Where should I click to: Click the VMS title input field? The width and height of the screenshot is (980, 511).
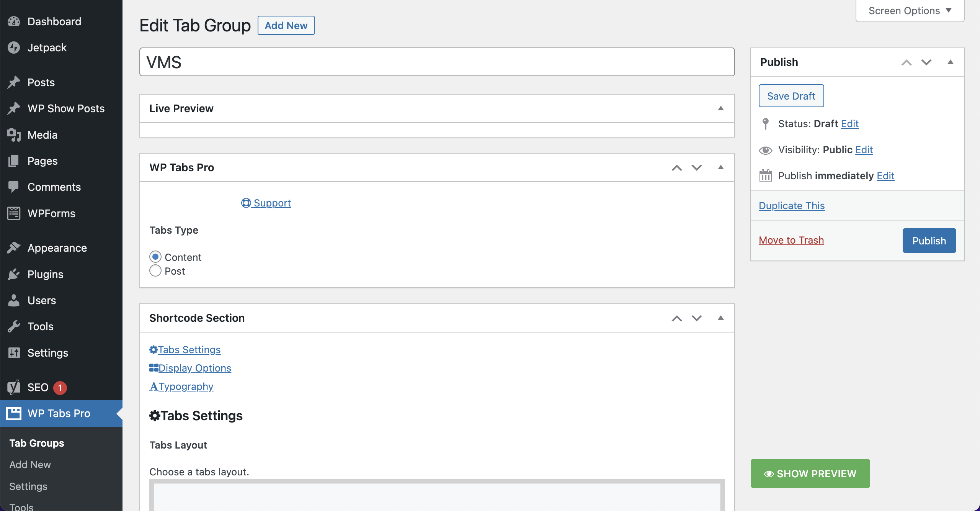(x=437, y=62)
